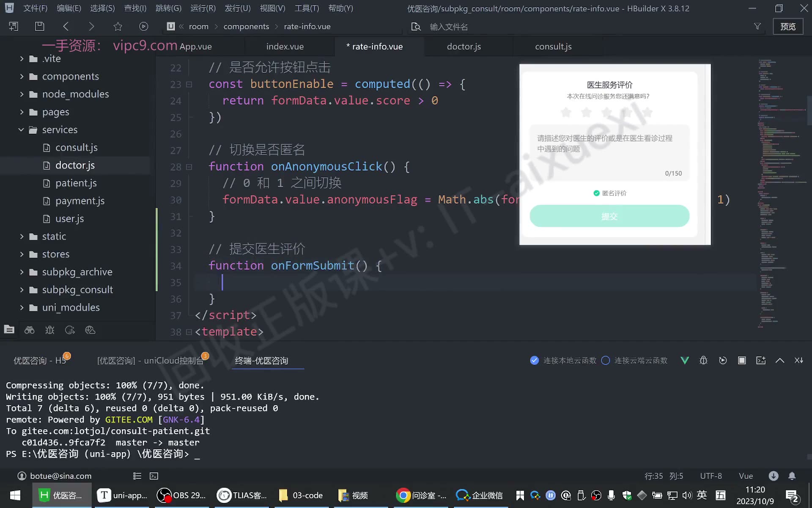Open the 文件(F) menu
This screenshot has height=508, width=812.
[x=35, y=8]
